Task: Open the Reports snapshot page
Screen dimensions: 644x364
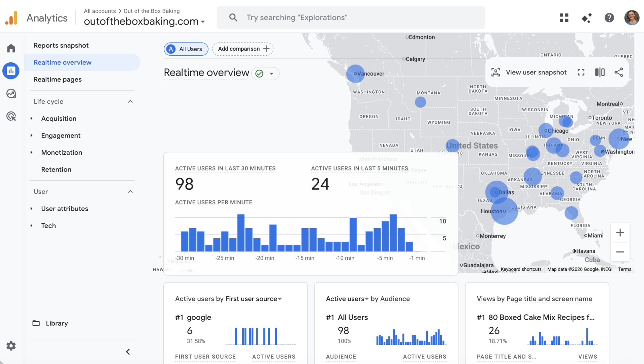Action: click(61, 45)
